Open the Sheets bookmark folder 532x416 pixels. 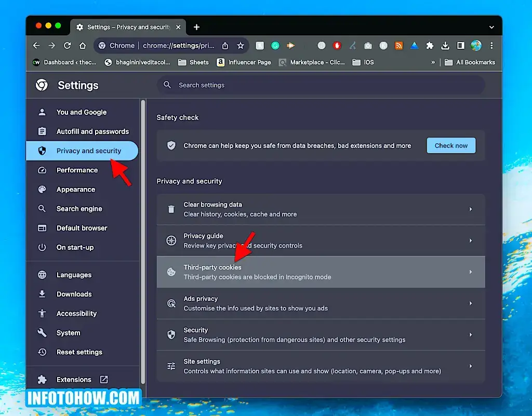coord(193,62)
